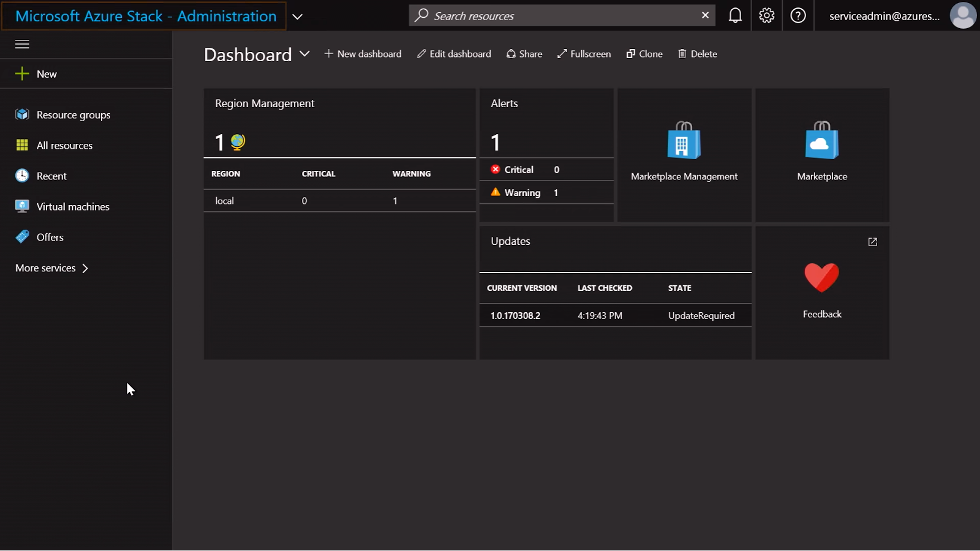Click the REGION column header

click(x=225, y=174)
